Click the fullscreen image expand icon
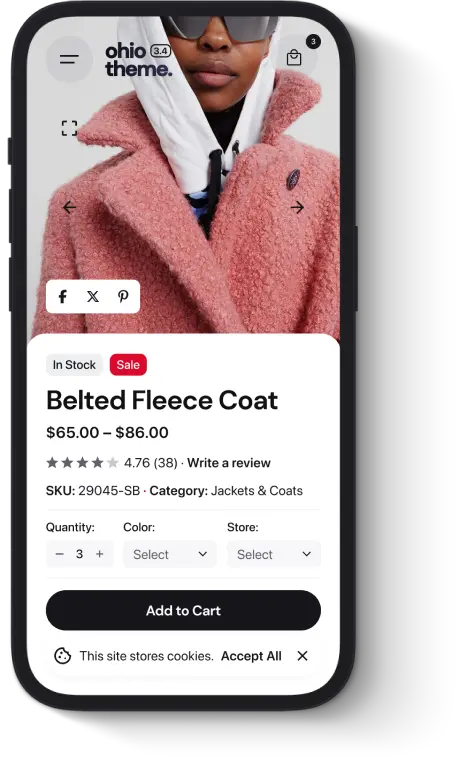468x760 pixels. (69, 128)
